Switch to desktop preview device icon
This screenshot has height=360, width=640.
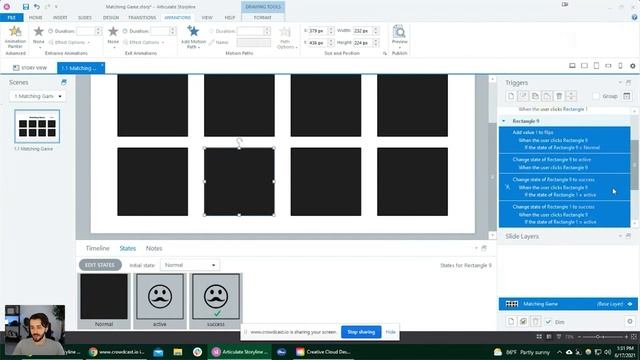(x=572, y=66)
